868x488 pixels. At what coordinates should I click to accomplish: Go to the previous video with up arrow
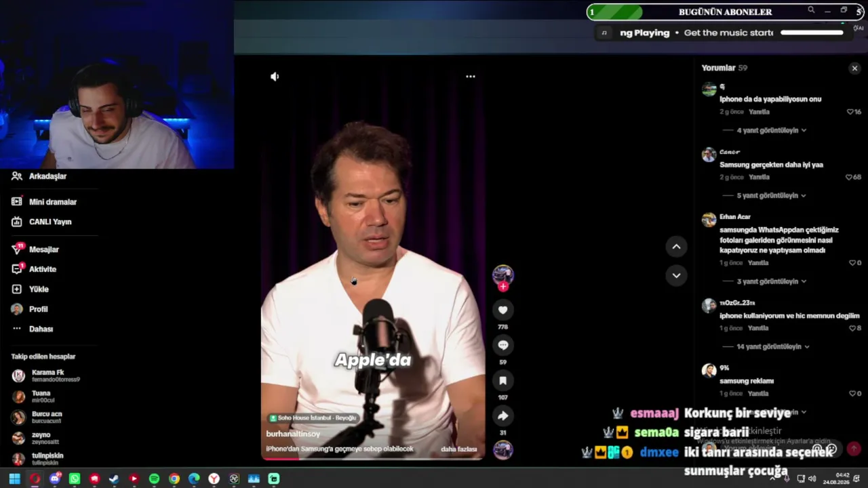tap(676, 247)
